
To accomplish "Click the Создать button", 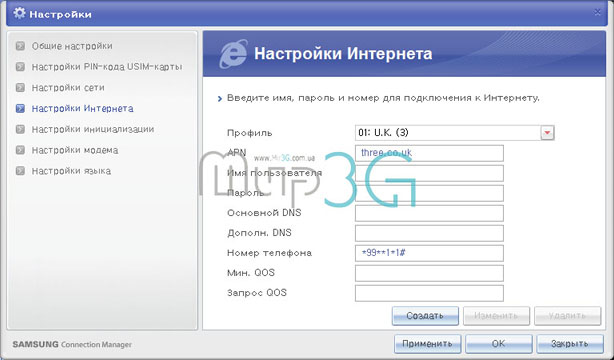I will [x=425, y=316].
